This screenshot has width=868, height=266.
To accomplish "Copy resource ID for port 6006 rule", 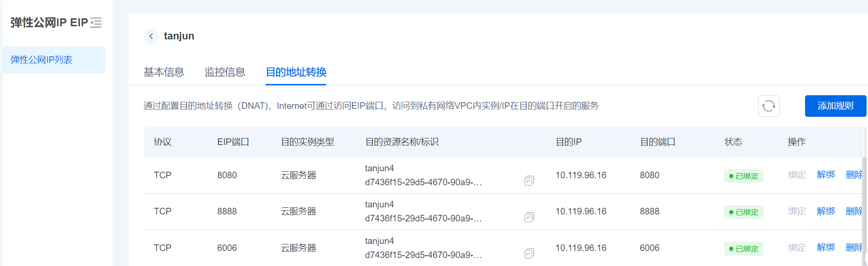I will (x=529, y=253).
